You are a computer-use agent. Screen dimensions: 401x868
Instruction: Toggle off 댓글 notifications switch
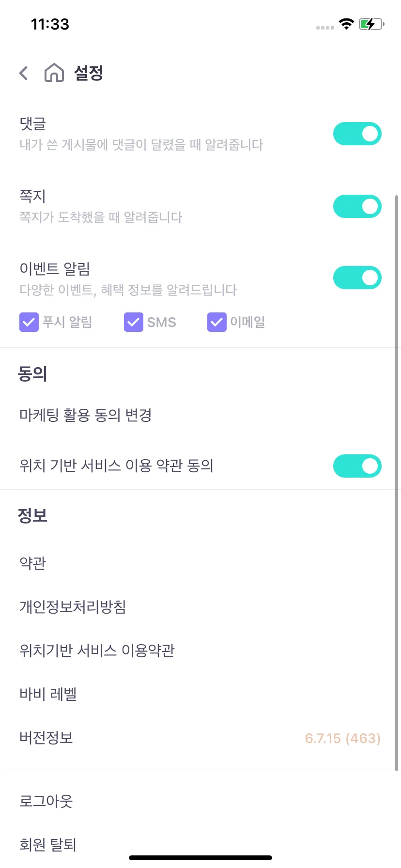click(357, 134)
